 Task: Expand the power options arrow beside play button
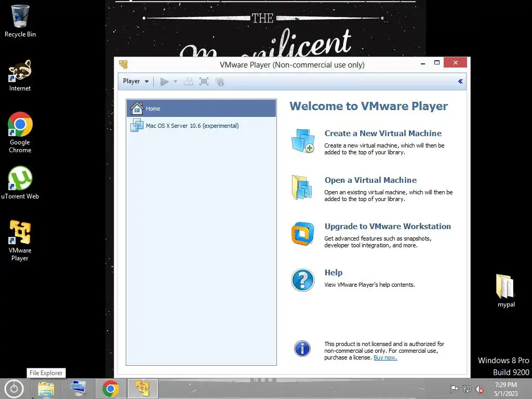[175, 82]
